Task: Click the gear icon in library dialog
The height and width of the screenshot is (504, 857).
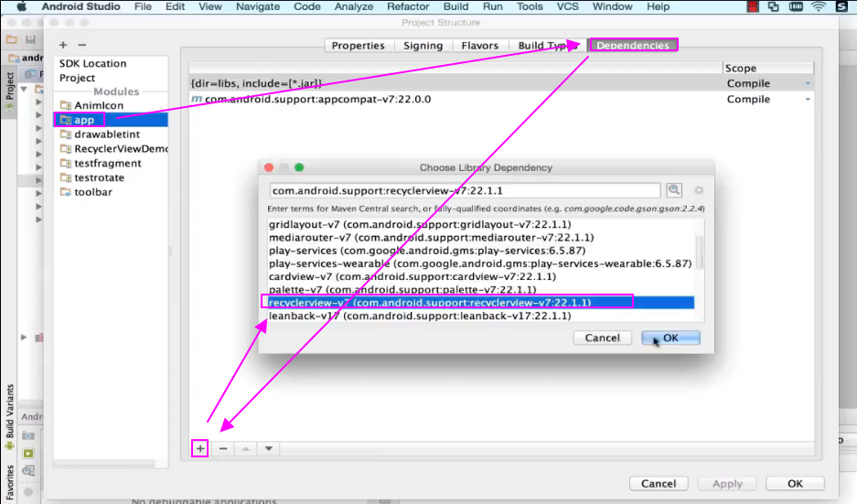Action: coord(699,190)
